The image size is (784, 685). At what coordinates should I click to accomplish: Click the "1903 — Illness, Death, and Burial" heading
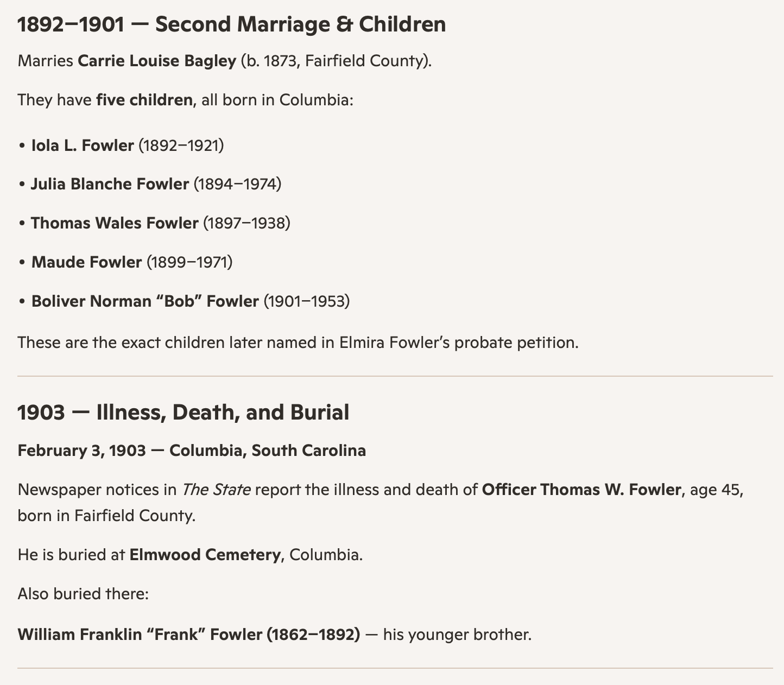click(x=183, y=413)
